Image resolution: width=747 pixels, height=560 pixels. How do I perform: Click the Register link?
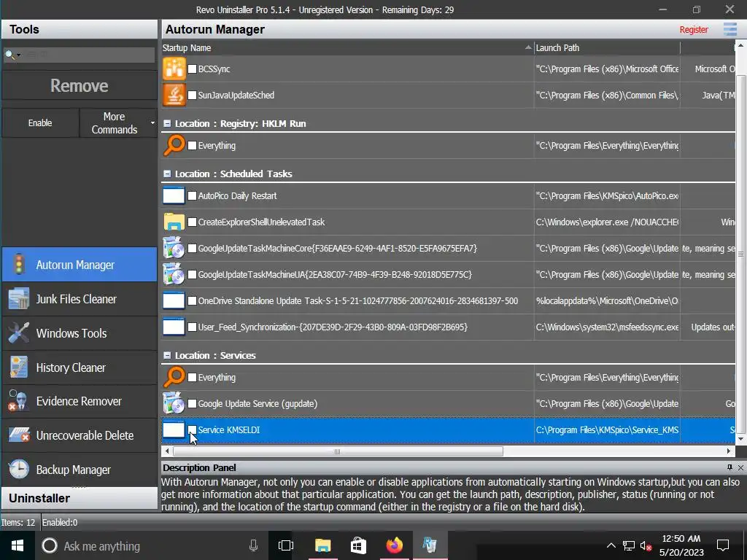694,29
